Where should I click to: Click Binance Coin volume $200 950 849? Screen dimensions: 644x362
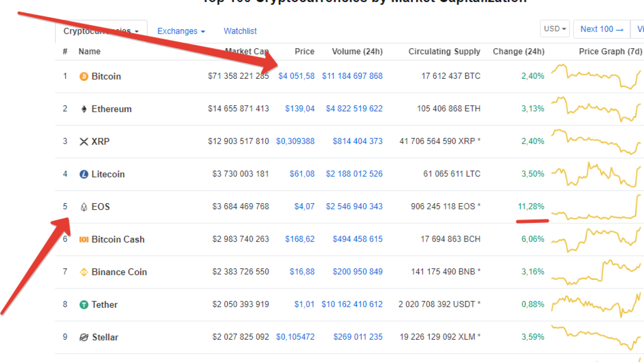pyautogui.click(x=358, y=271)
